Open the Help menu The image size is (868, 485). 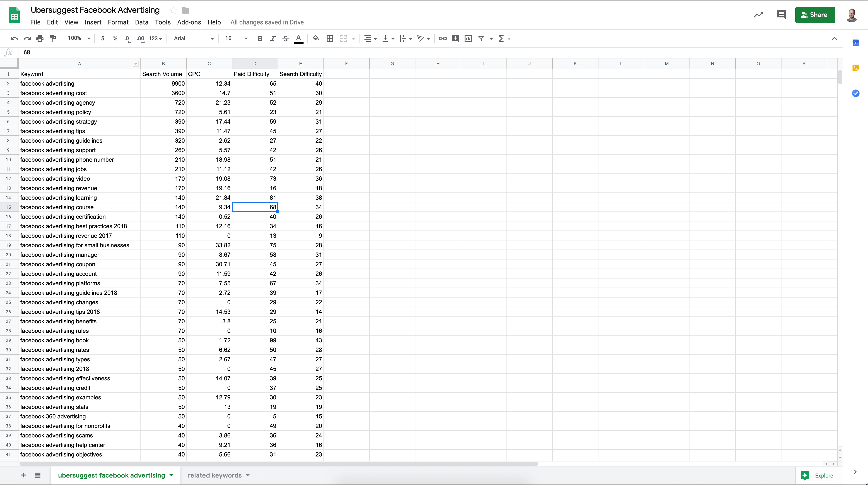(x=214, y=22)
